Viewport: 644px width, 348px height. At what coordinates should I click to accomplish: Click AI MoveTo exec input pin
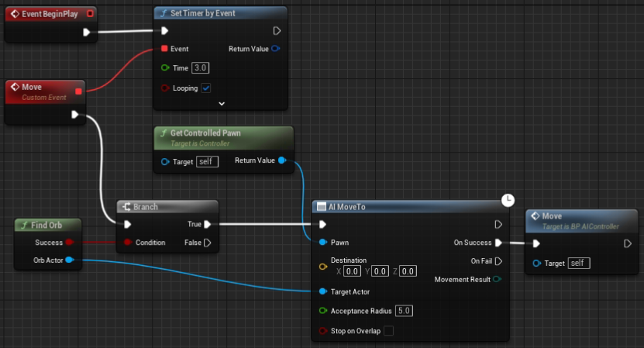coord(322,224)
